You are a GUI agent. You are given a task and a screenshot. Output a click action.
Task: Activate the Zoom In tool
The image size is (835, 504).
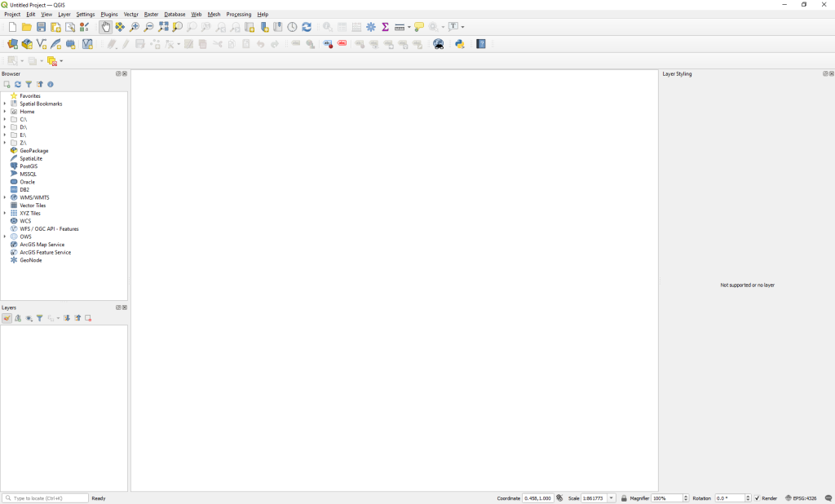[x=135, y=26]
